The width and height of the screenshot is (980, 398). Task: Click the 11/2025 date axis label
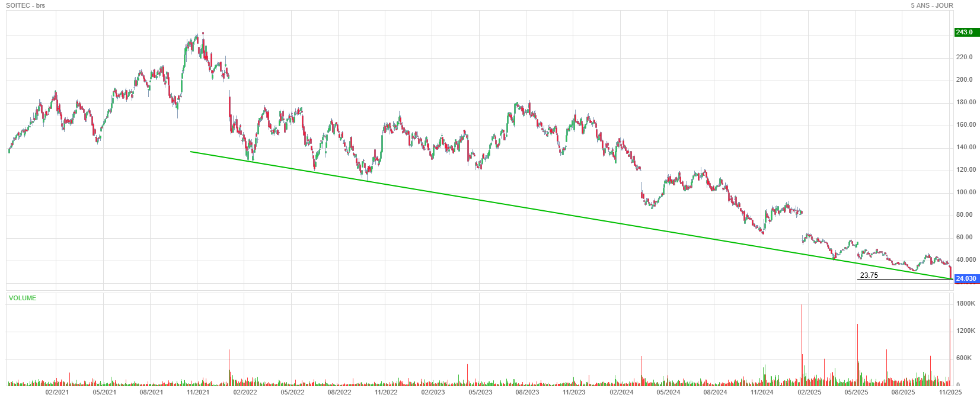click(x=950, y=392)
